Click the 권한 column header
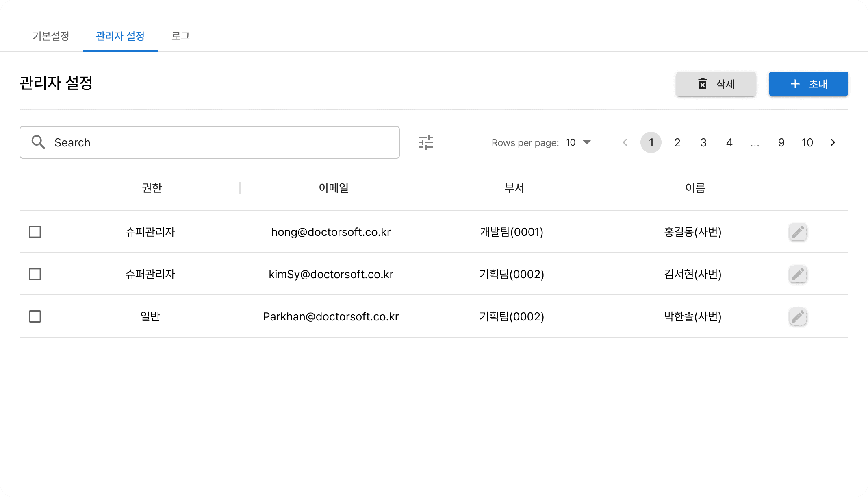Viewport: 868px width, 497px height. (x=152, y=188)
